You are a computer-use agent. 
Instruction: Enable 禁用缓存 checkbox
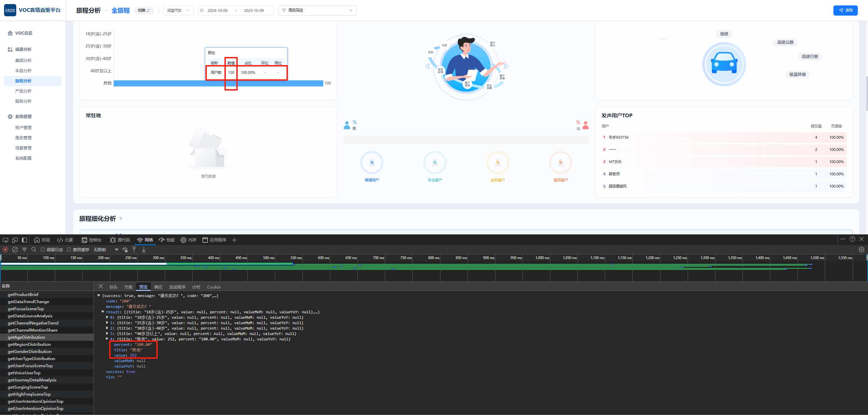[69, 250]
